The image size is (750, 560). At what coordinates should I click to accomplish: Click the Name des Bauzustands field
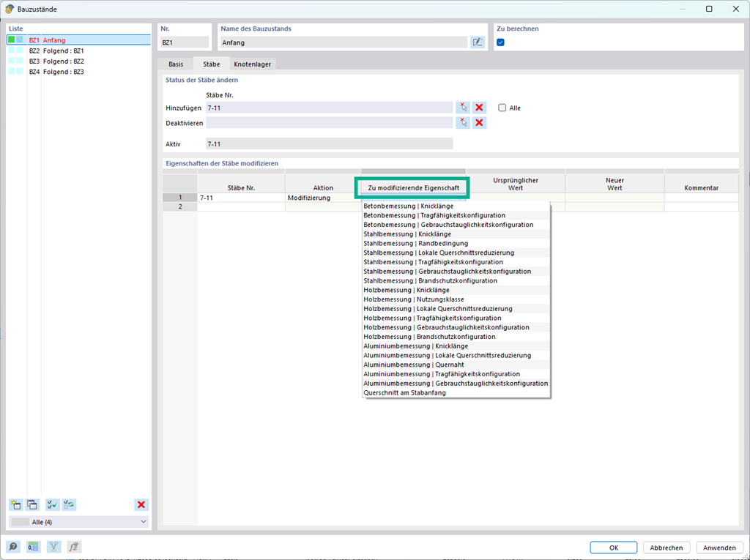point(344,42)
